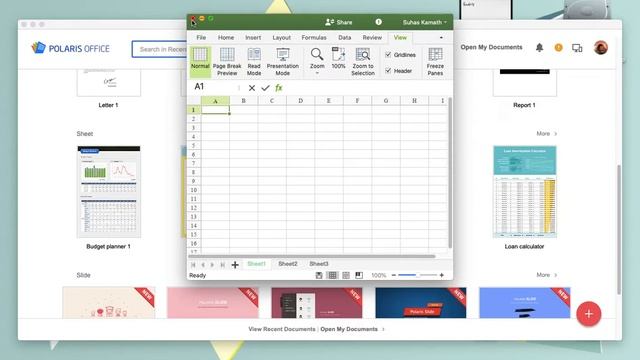Click the Share button label
This screenshot has width=640, height=360.
click(344, 22)
